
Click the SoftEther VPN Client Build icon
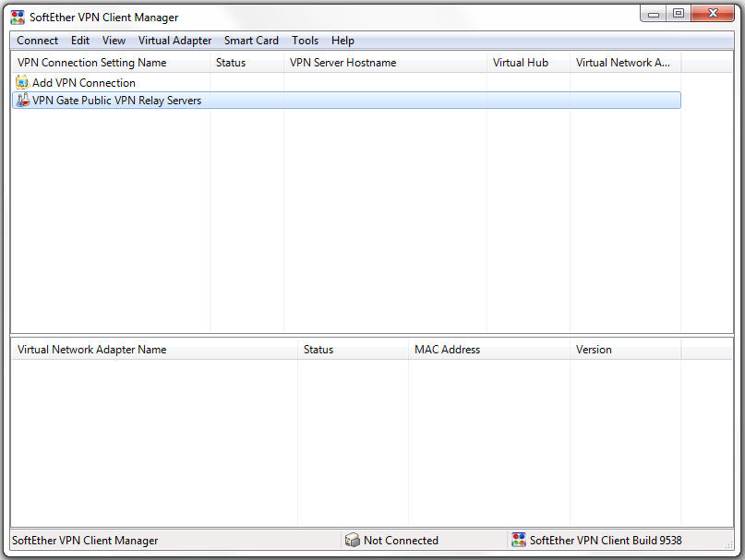click(519, 540)
